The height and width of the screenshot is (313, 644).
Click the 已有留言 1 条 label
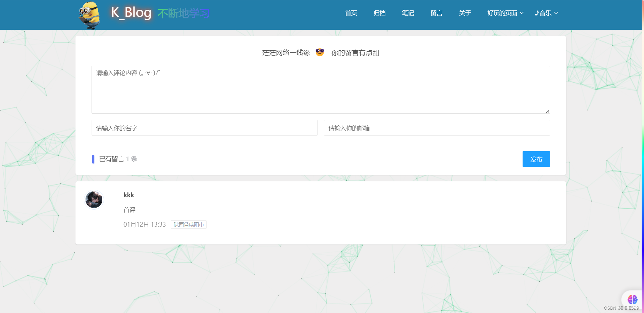118,159
